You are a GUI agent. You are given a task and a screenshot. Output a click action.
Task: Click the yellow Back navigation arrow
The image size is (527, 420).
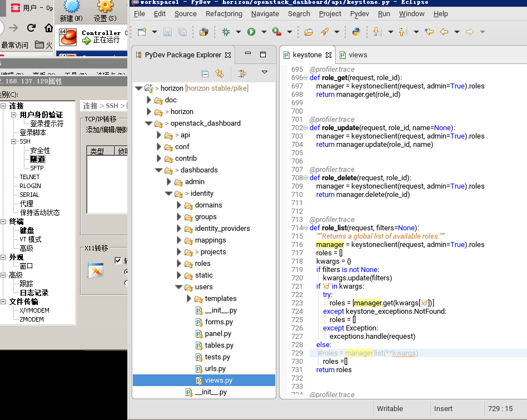pyautogui.click(x=444, y=32)
